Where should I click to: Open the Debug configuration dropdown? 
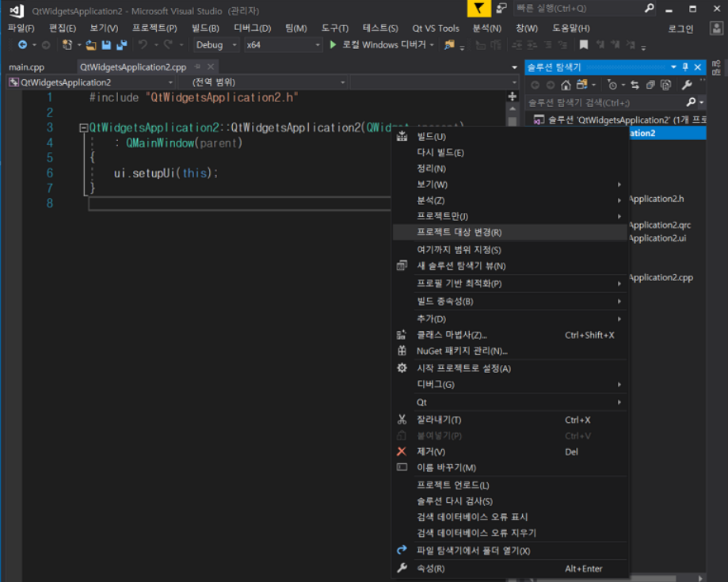tap(216, 45)
